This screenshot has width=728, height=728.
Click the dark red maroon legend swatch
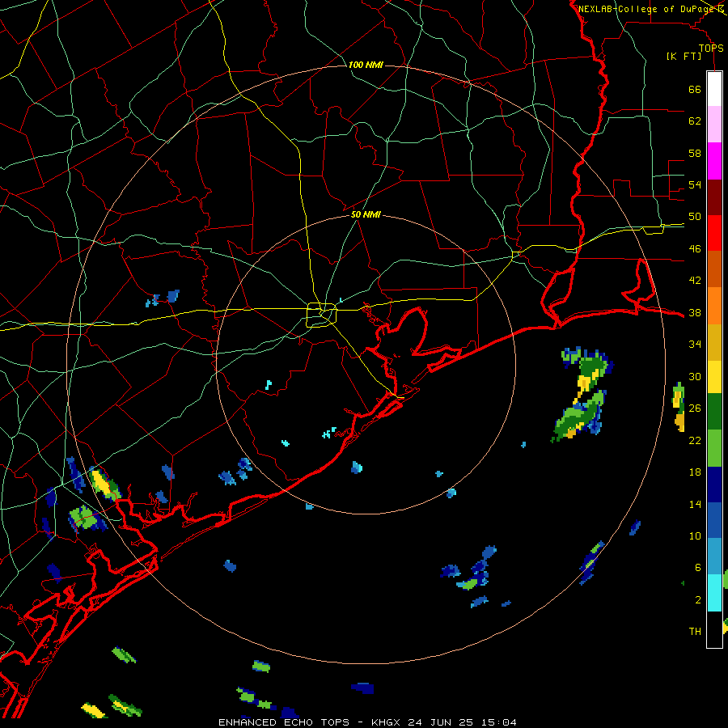point(714,197)
